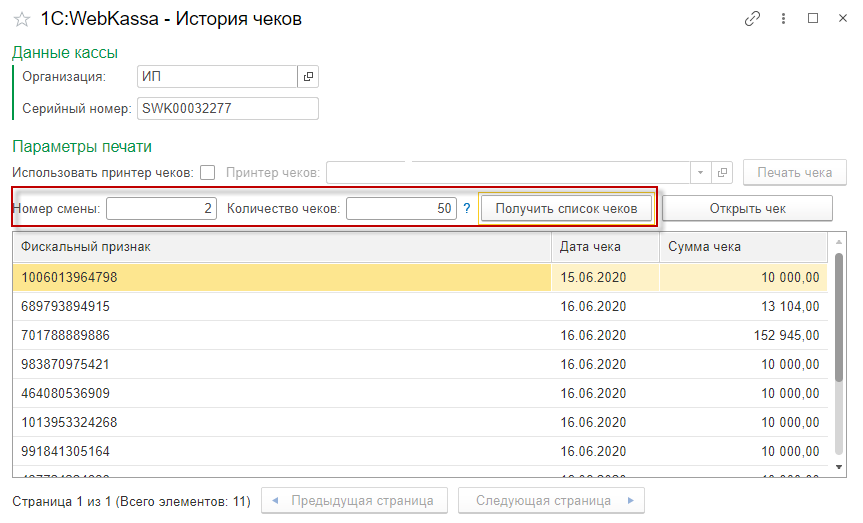Select receipt row 1006013964798
The height and width of the screenshot is (523, 863).
420,277
